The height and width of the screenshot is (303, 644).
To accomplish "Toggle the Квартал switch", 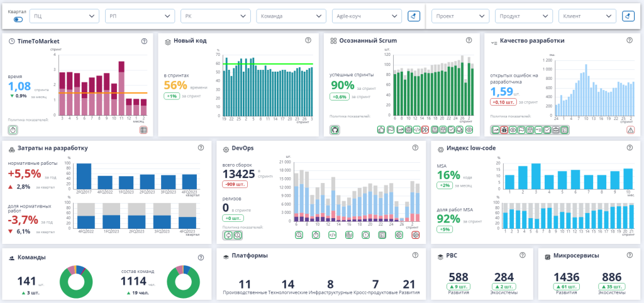I will coord(18,19).
